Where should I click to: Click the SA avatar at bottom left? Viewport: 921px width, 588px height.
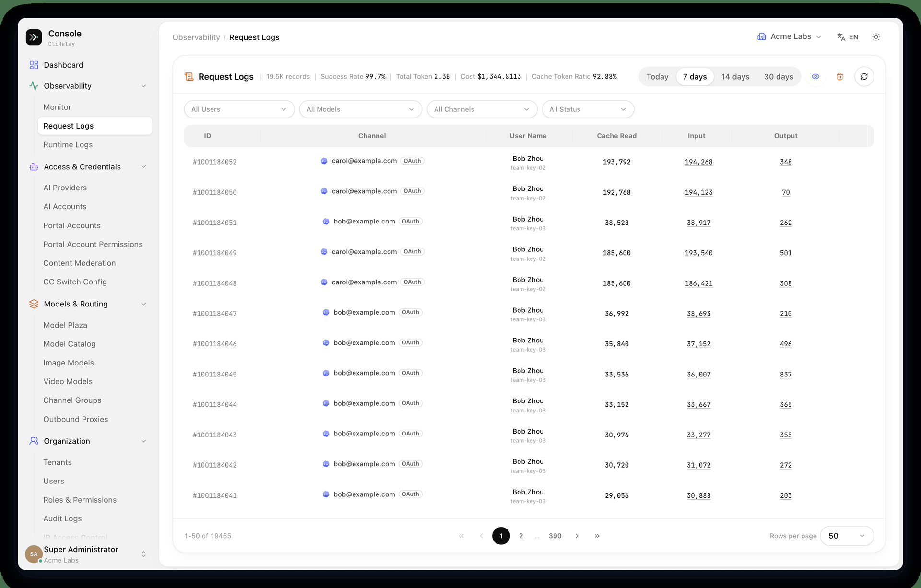[x=34, y=554]
